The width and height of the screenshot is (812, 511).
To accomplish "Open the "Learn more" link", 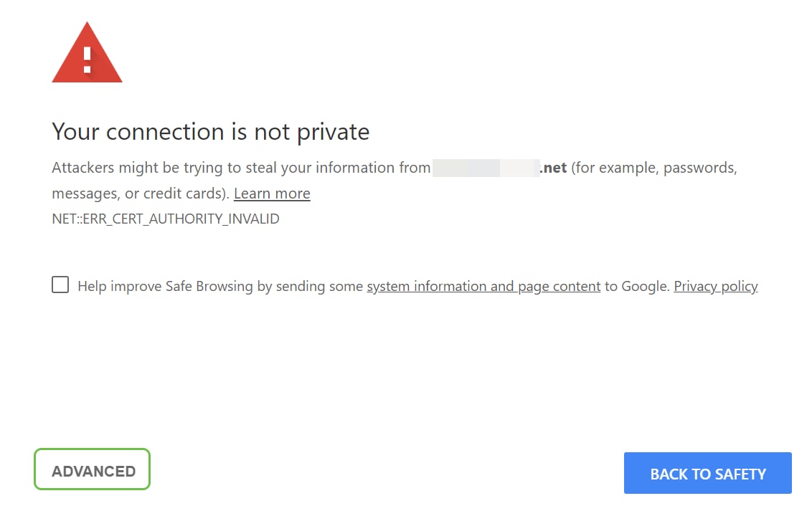I will point(272,194).
